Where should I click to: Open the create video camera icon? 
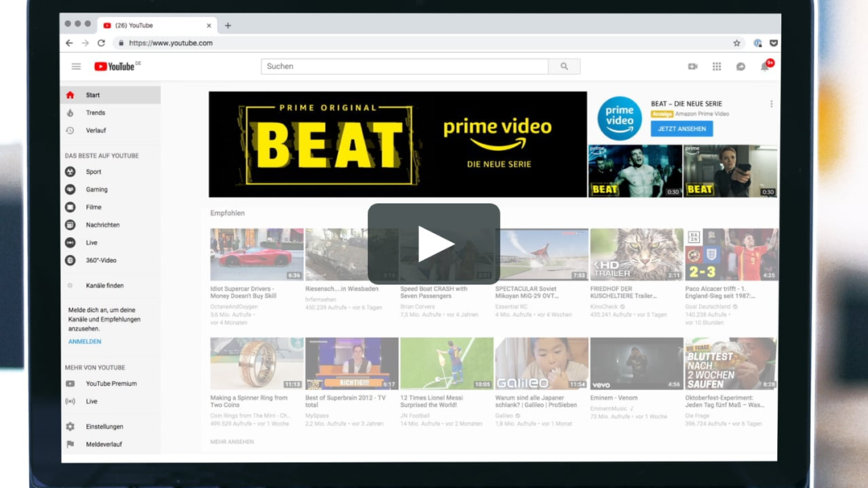point(692,67)
